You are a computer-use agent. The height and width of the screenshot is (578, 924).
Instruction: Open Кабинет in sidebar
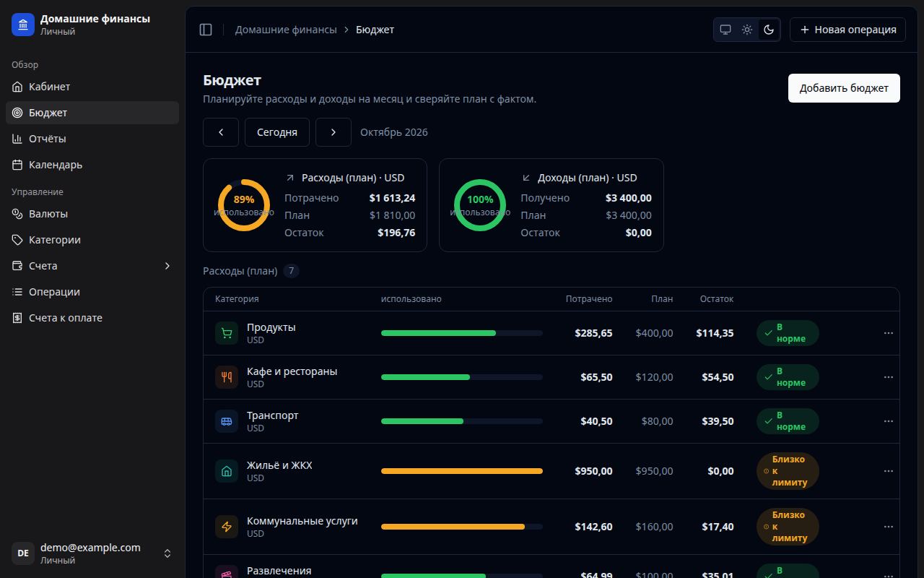[x=92, y=87]
